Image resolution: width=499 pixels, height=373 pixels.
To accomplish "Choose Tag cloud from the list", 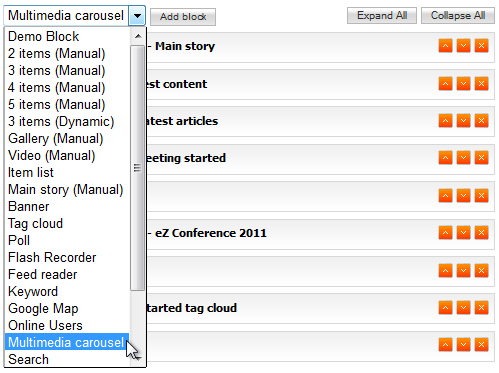I will pyautogui.click(x=35, y=223).
